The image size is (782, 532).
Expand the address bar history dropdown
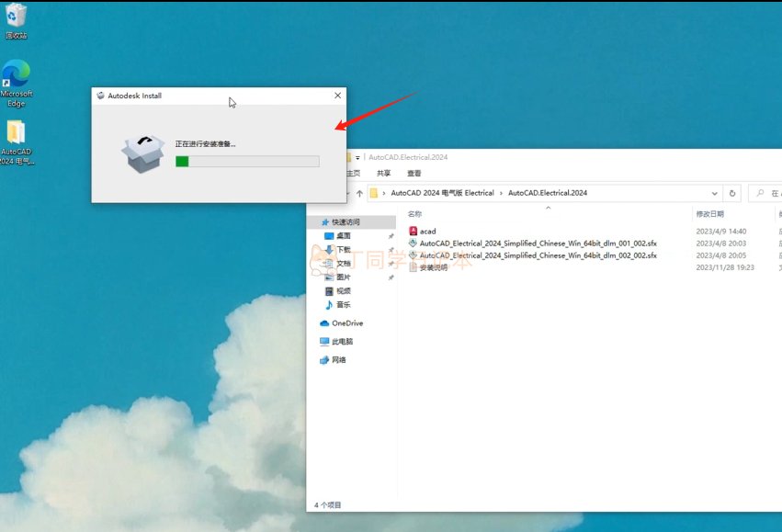click(715, 193)
